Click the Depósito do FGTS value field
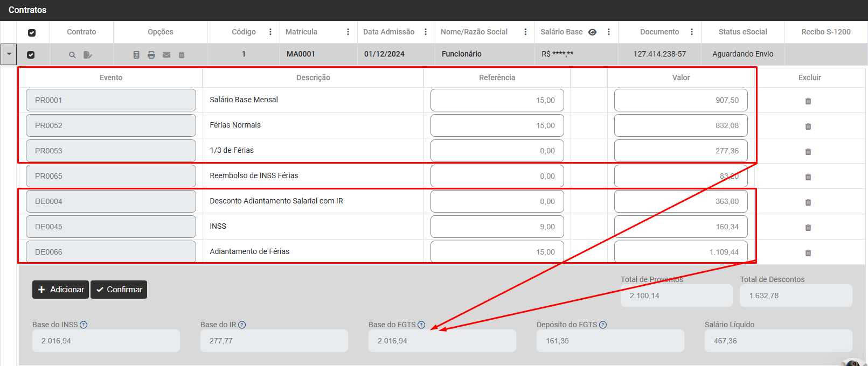This screenshot has width=868, height=366. pos(610,341)
